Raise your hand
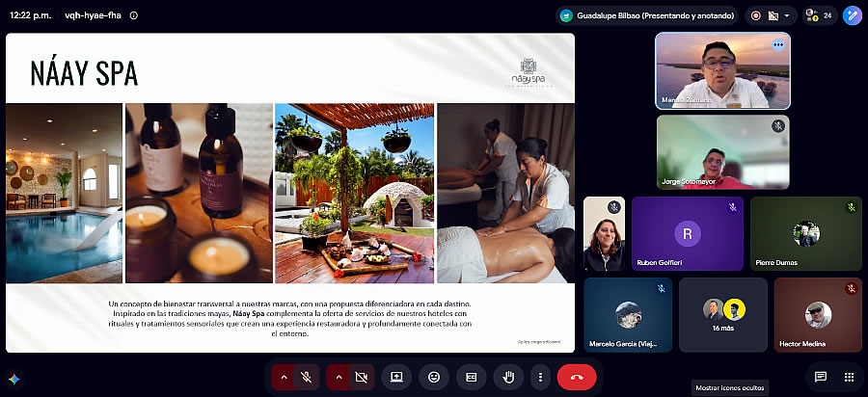This screenshot has height=397, width=868. (508, 377)
